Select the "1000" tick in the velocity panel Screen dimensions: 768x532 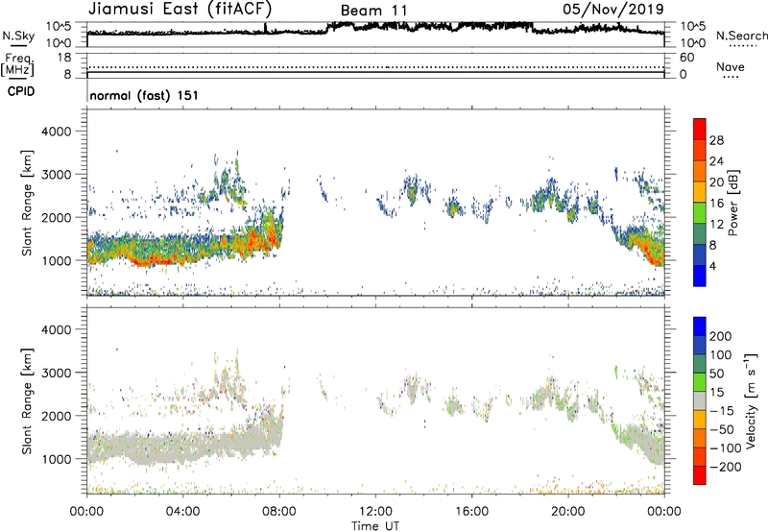pos(57,458)
